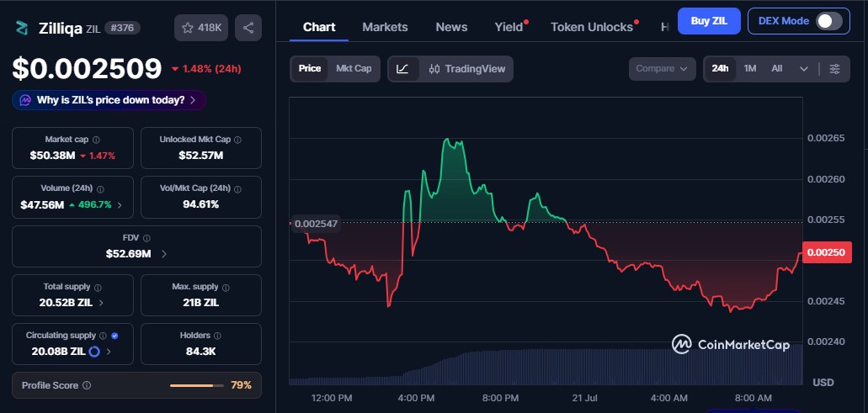Click the Unlocked Mkt Cap info icon
The image size is (868, 413).
[238, 140]
